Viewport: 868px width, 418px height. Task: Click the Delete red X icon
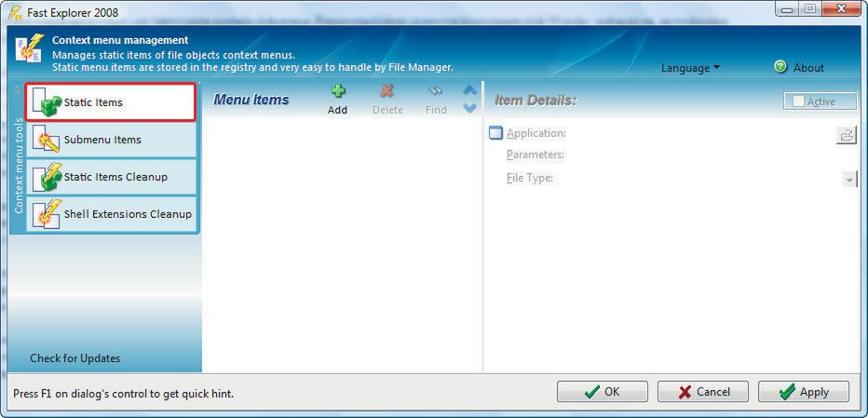tap(387, 91)
